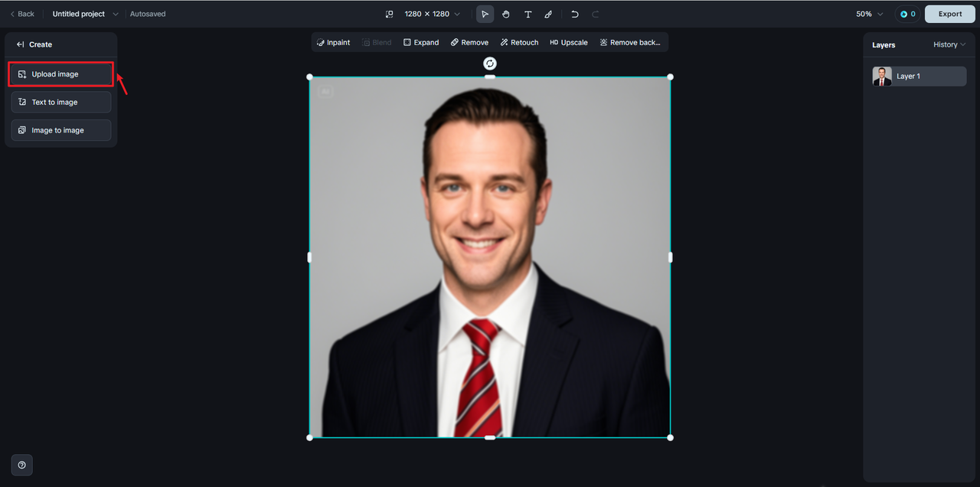Click the canvas resize icon
The image size is (980, 487).
click(389, 14)
